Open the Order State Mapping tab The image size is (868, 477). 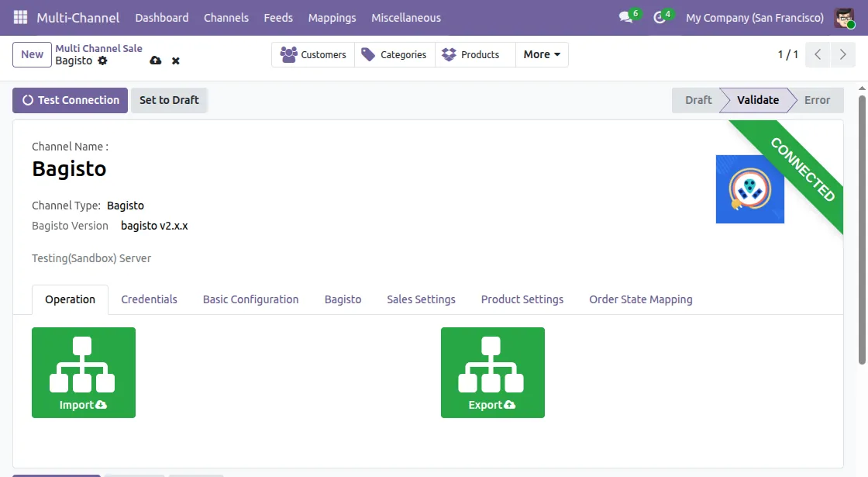click(640, 299)
